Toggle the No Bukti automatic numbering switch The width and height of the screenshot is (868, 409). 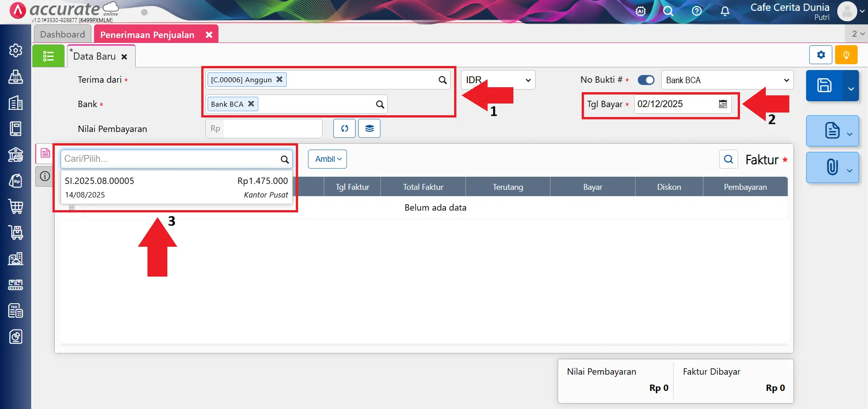[646, 80]
